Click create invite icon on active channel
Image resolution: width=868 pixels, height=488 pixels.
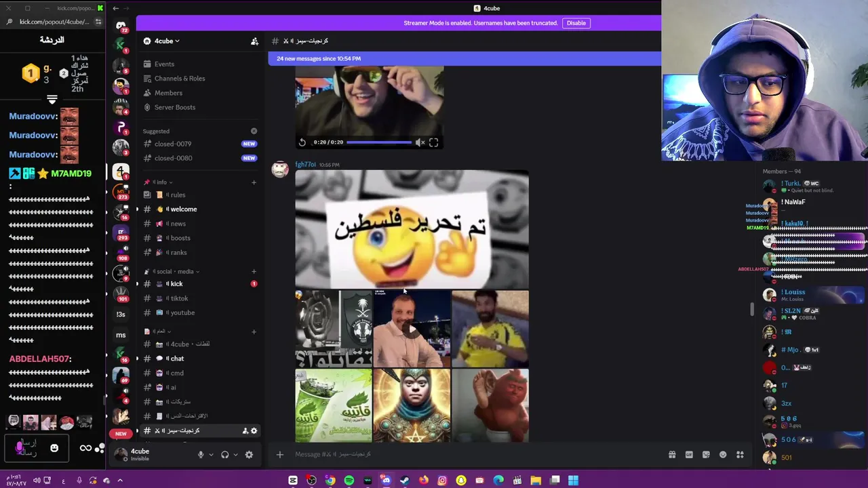point(245,431)
